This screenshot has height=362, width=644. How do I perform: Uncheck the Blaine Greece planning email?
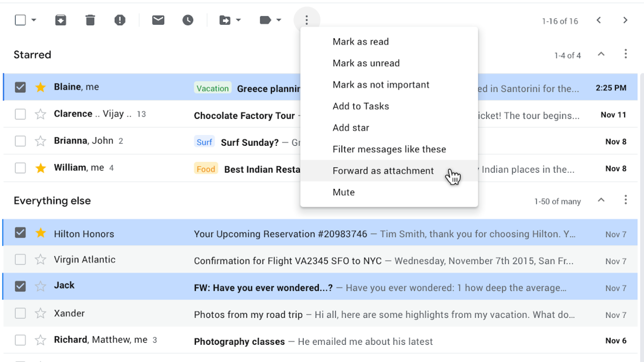coord(20,87)
